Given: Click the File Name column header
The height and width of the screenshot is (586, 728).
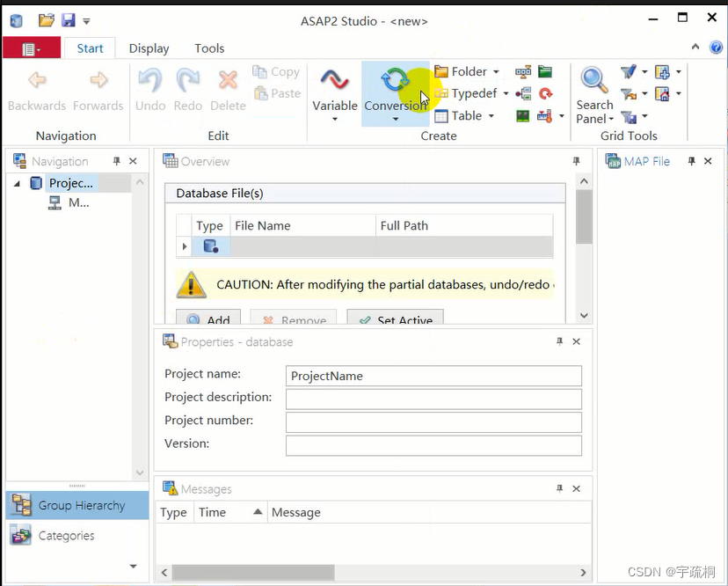Looking at the screenshot, I should [x=302, y=226].
